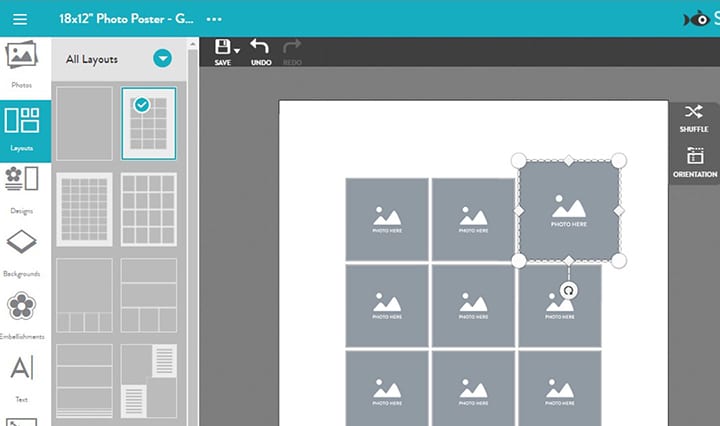Screen dimensions: 720x426
Task: Choose the three stacked rows layout
Action: (84, 381)
